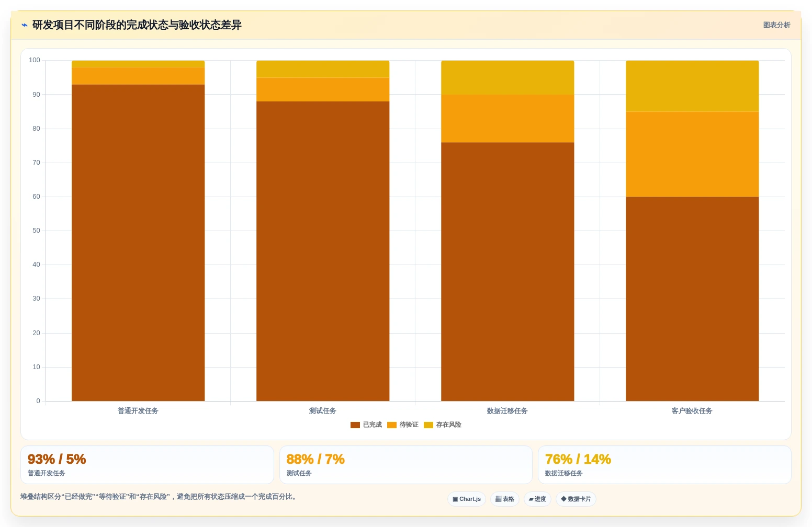This screenshot has width=812, height=527.
Task: Open the 88% / 7% stat card
Action: [x=406, y=465]
